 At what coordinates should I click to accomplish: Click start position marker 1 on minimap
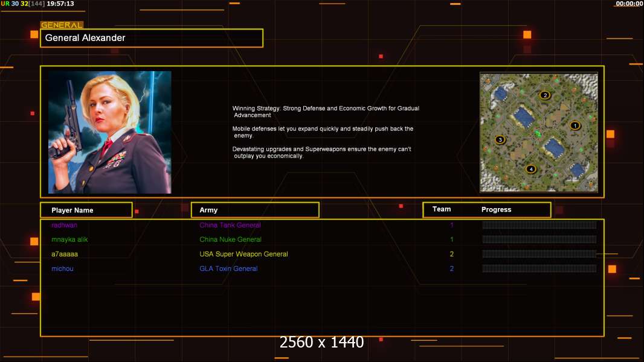pyautogui.click(x=575, y=125)
